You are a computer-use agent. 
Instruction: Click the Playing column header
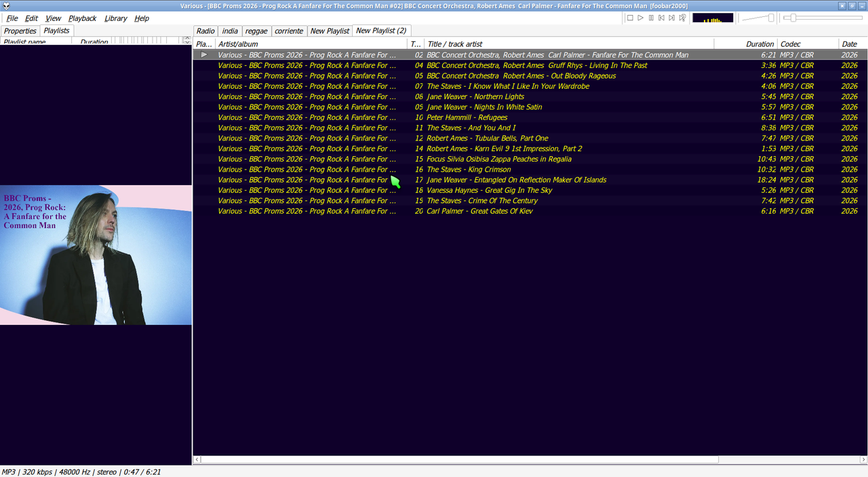[204, 44]
